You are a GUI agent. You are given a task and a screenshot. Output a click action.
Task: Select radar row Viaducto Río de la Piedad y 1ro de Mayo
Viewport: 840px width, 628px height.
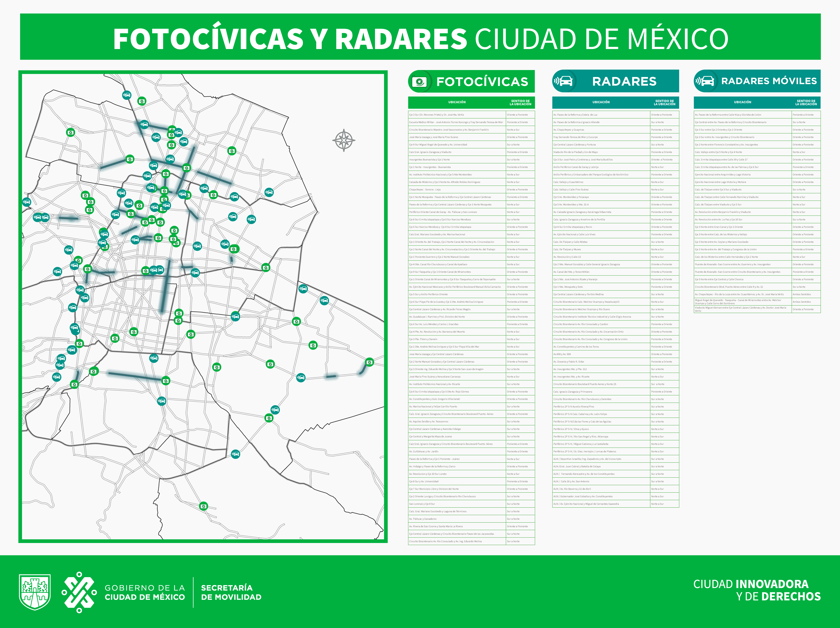(616, 152)
